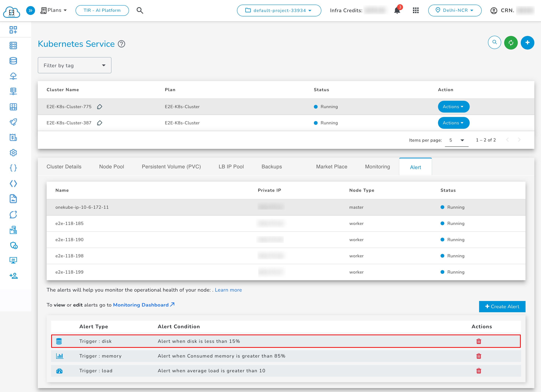Screen dimensions: 541x392
Task: Open the database storage icon in sidebar
Action: (13, 61)
